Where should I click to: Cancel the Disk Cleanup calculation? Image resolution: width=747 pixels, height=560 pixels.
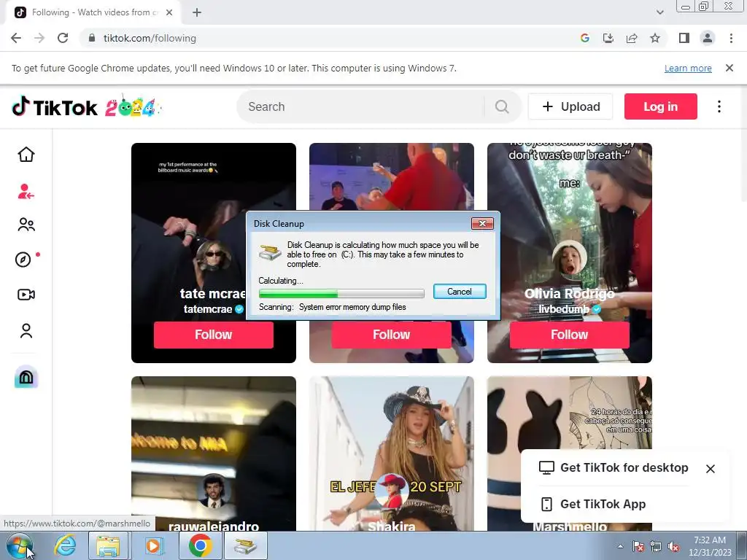click(x=460, y=292)
